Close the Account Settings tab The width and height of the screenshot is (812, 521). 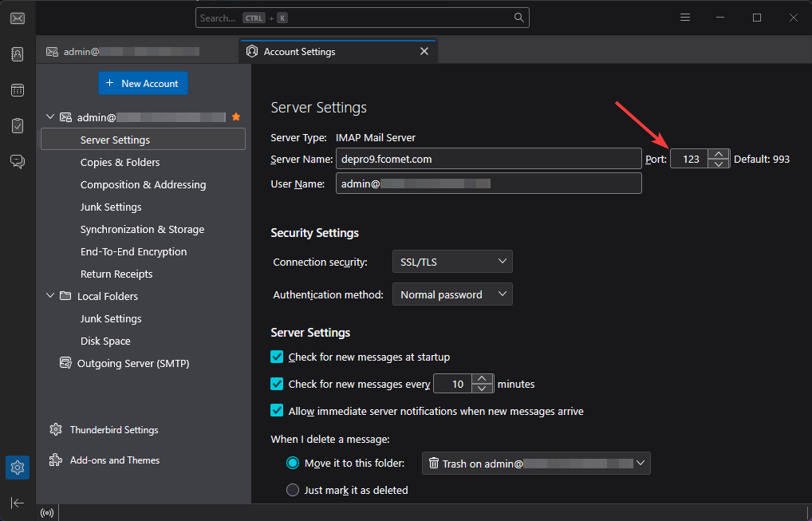(x=424, y=51)
